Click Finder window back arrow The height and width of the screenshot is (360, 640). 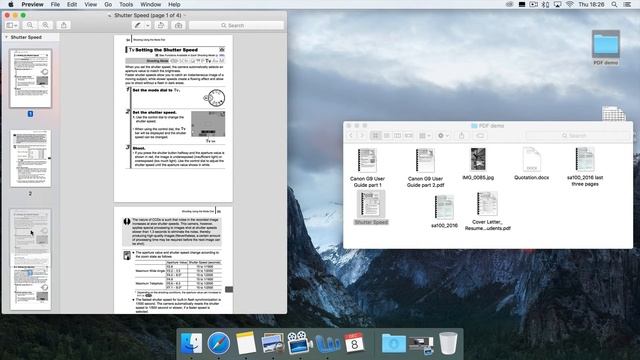[351, 136]
